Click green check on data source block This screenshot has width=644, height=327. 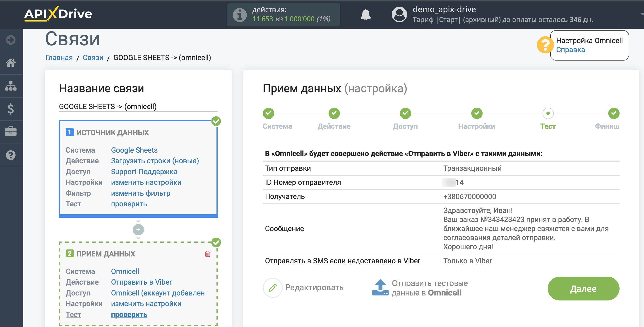[x=216, y=121]
